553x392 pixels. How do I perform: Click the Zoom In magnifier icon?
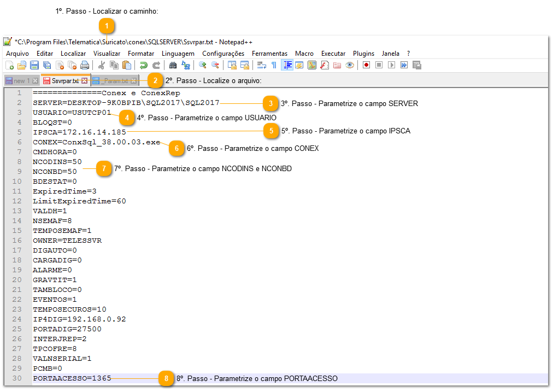pyautogui.click(x=202, y=65)
